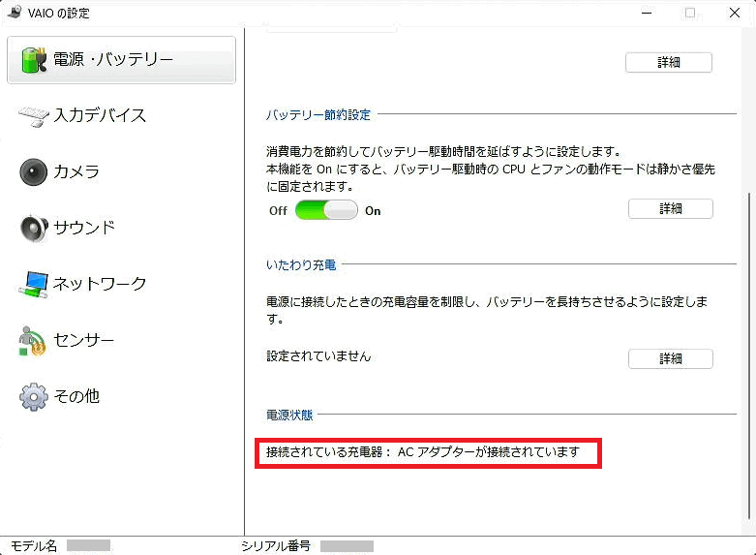This screenshot has width=756, height=555.
Task: Click the バッテリー節約設定 section heading
Action: coord(318,115)
